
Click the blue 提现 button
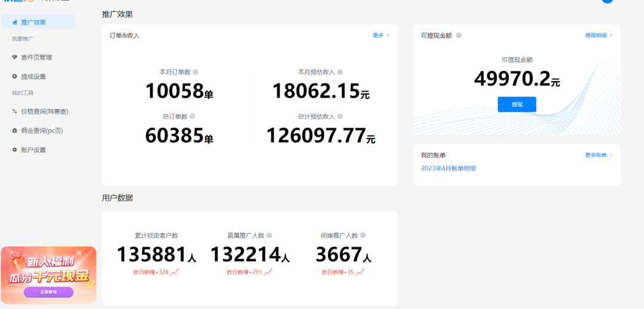coord(517,105)
